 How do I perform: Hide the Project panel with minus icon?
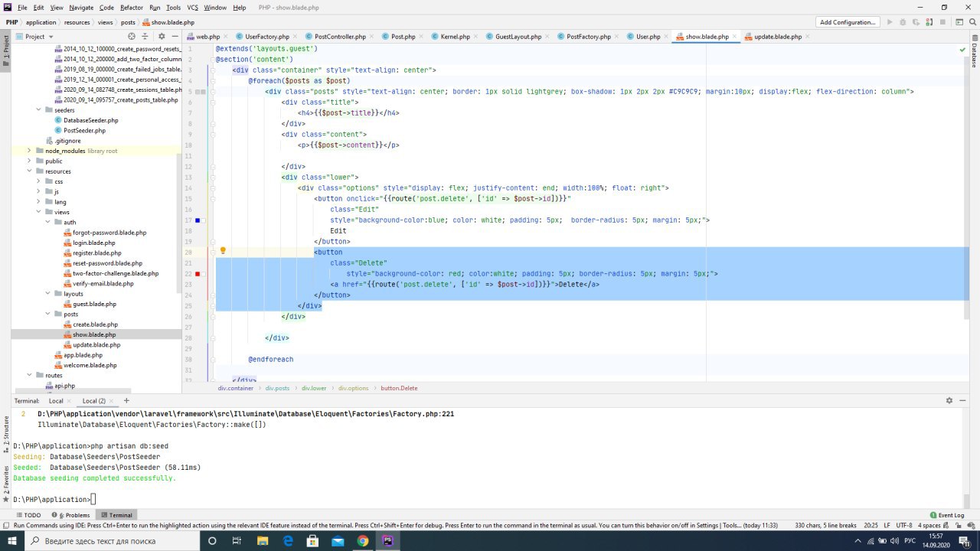coord(174,36)
